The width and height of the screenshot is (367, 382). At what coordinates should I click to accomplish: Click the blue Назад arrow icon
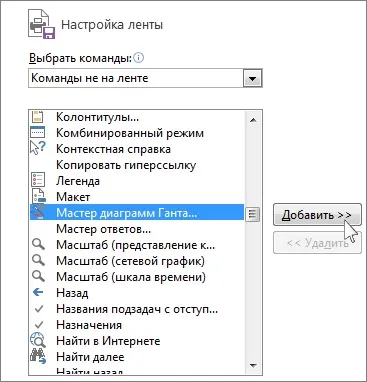(38, 292)
